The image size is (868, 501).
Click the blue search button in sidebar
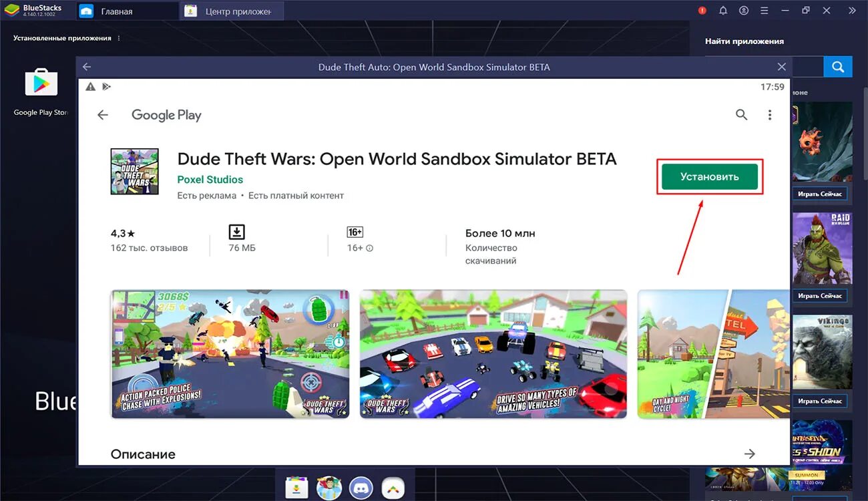pos(838,67)
